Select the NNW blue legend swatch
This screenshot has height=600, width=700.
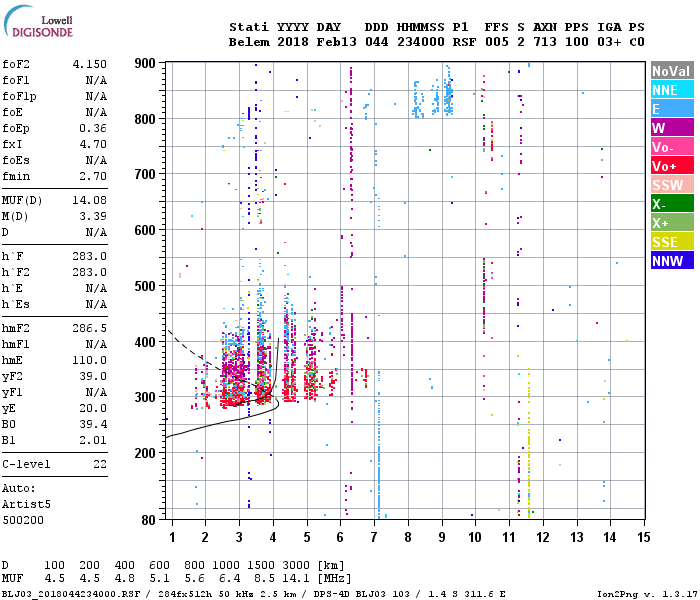[x=672, y=260]
